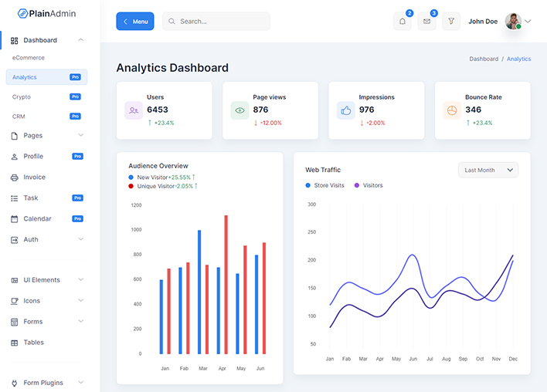Click the Page views eye icon
Screen dimensions: 547x392
point(240,110)
